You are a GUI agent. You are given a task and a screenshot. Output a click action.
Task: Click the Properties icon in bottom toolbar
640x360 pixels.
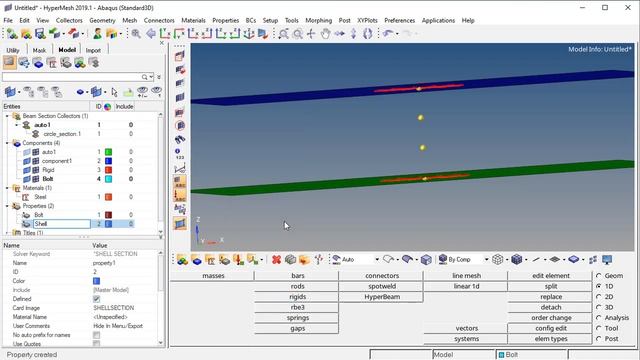tap(224, 260)
